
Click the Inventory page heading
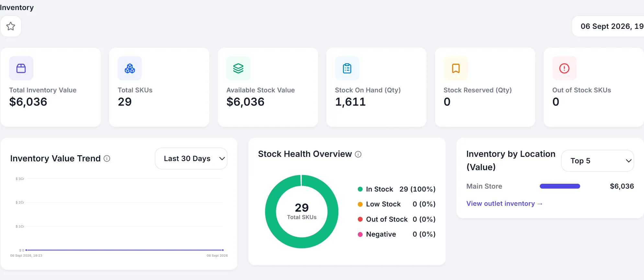point(17,7)
